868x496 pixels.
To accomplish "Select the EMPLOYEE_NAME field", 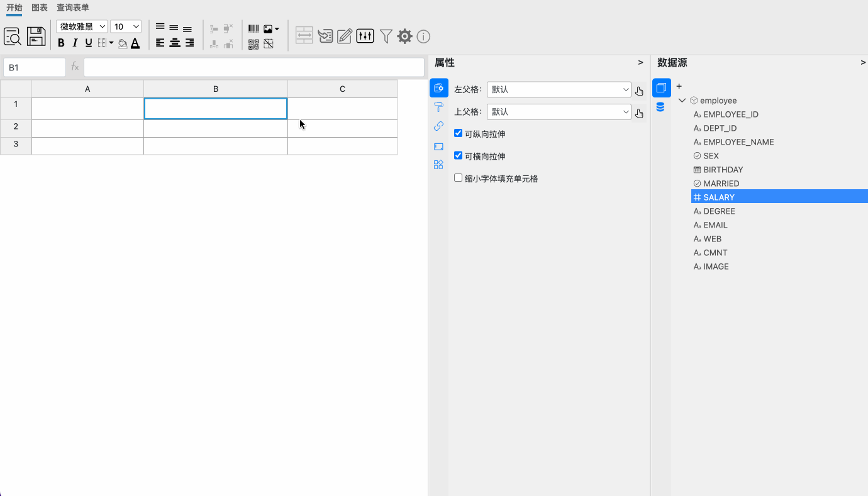I will tap(738, 142).
